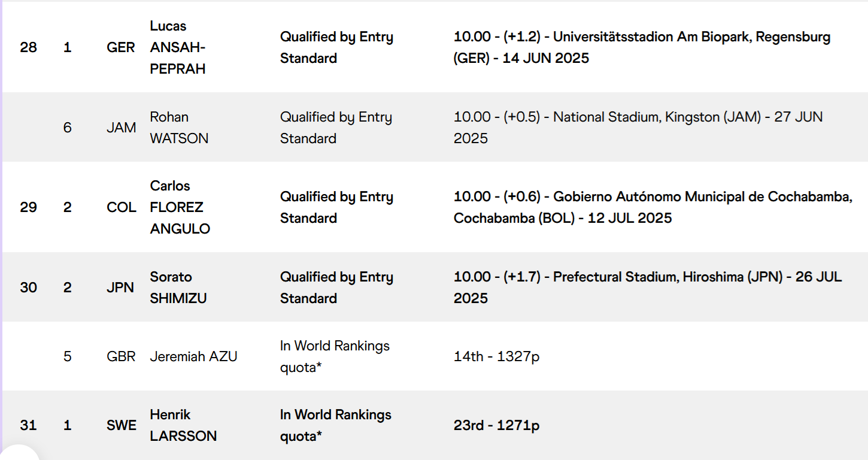Click the Henrik LARSSON name
Viewport: 868px width, 460px height.
183,425
